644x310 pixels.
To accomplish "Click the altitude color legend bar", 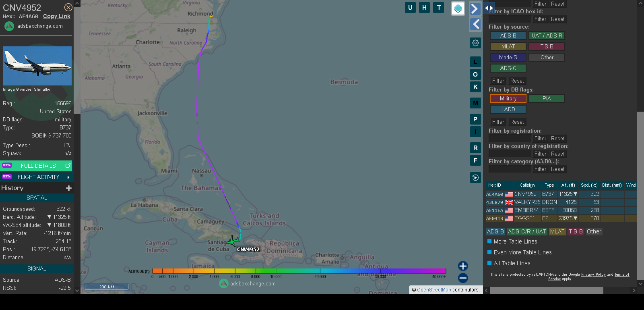I will [299, 271].
